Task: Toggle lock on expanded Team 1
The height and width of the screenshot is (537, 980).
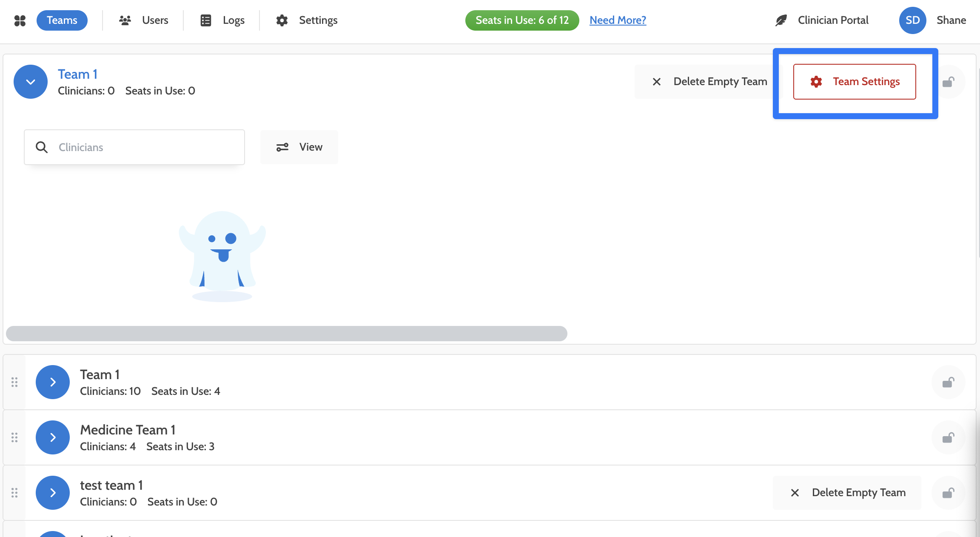Action: pos(948,82)
